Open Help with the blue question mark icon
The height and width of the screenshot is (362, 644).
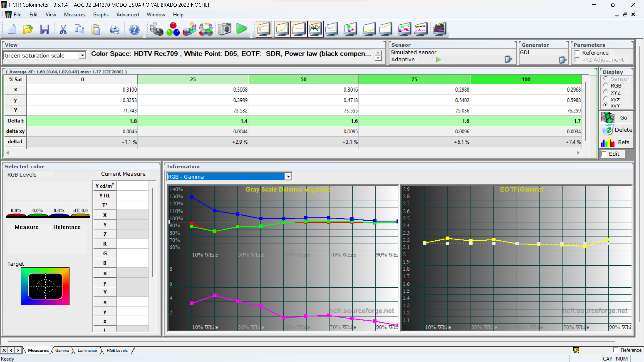(x=134, y=29)
